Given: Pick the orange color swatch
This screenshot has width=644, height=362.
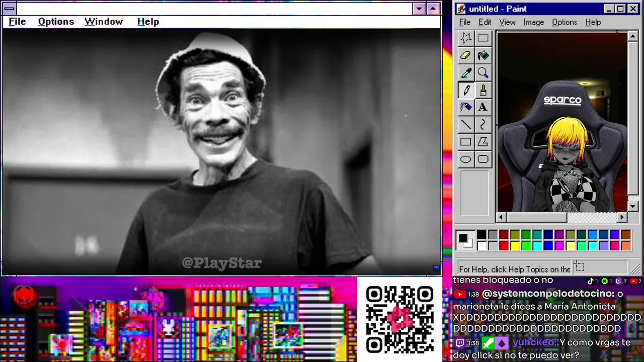Looking at the screenshot, I should coord(626,246).
